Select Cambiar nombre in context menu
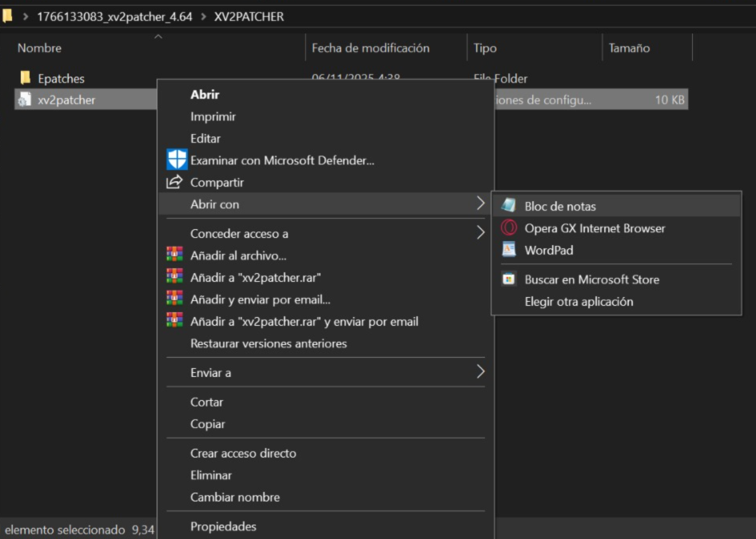756x539 pixels. (235, 497)
